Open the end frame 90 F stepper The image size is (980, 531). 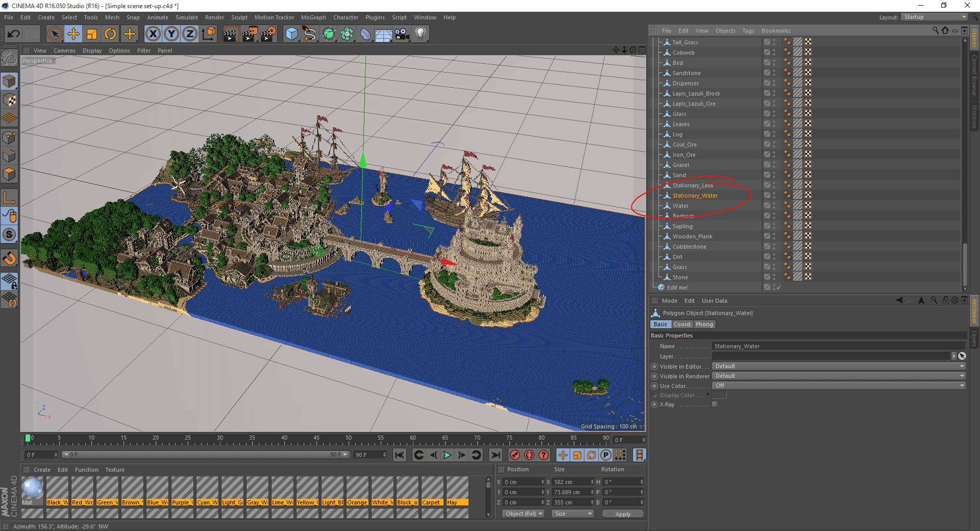point(384,455)
